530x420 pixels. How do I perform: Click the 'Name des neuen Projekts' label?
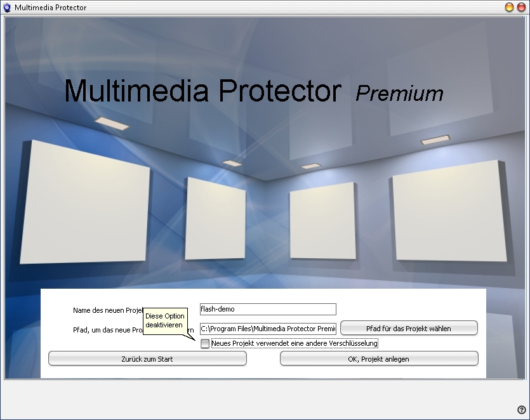(107, 310)
